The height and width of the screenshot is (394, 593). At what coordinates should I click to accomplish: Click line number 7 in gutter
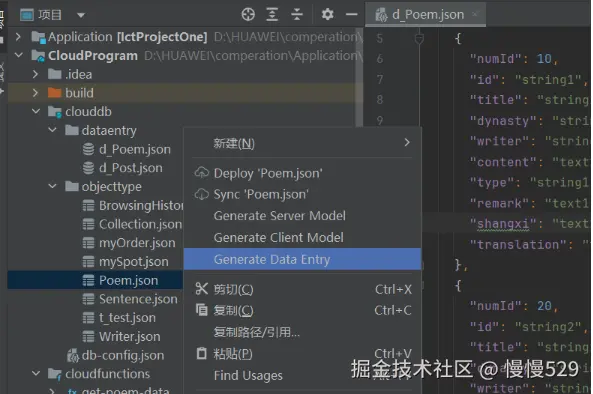point(380,79)
